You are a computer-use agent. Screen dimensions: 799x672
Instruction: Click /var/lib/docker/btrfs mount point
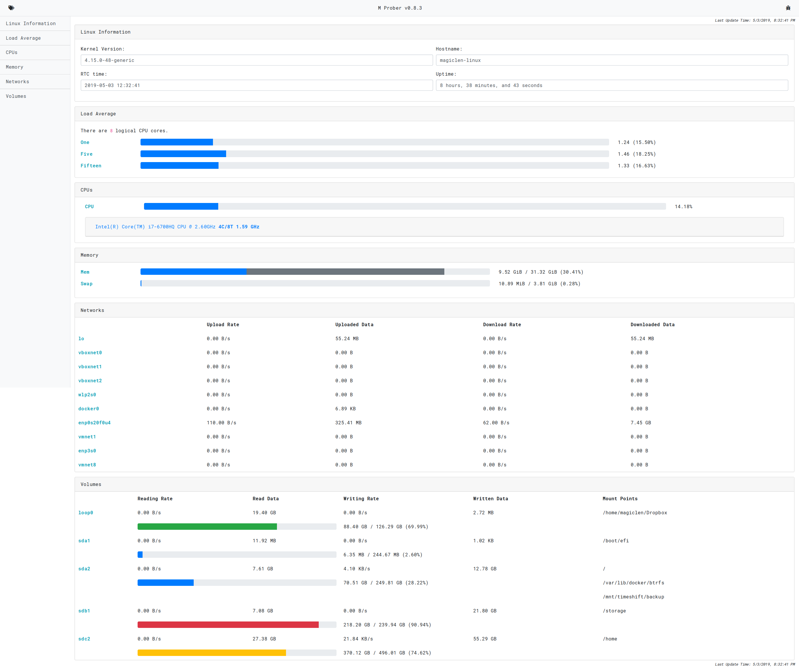click(633, 583)
